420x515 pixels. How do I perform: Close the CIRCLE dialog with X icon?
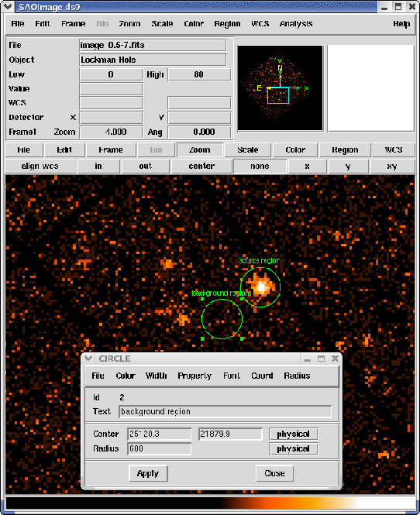335,359
